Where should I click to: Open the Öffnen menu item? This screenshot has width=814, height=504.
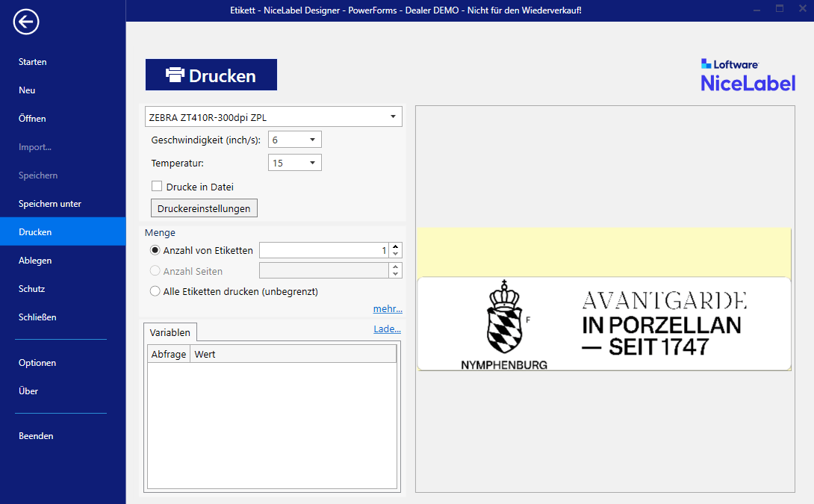coord(32,118)
